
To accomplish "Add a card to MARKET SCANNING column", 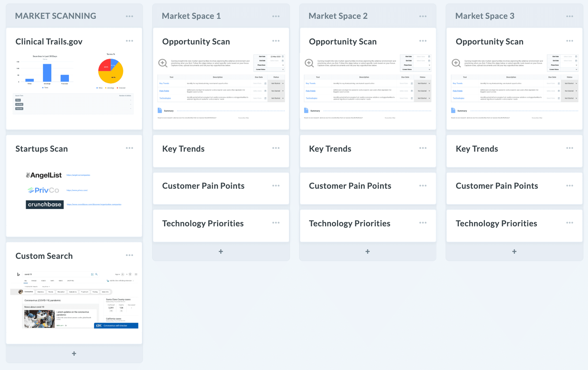I will pyautogui.click(x=74, y=353).
